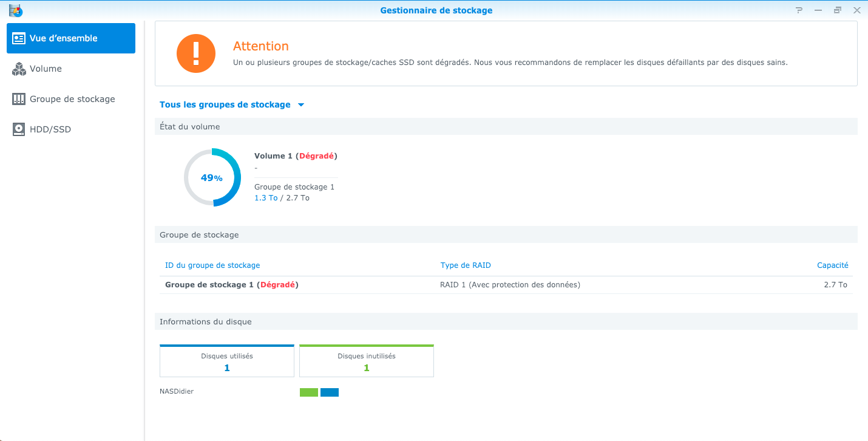Click the Storage Manager app icon in title bar
Screen dimensions: 868x441
[16, 10]
